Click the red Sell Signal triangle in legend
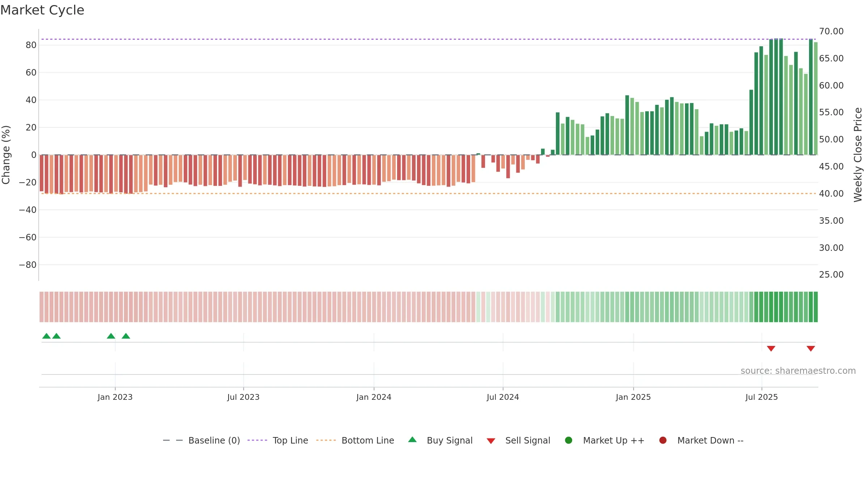 pos(491,441)
